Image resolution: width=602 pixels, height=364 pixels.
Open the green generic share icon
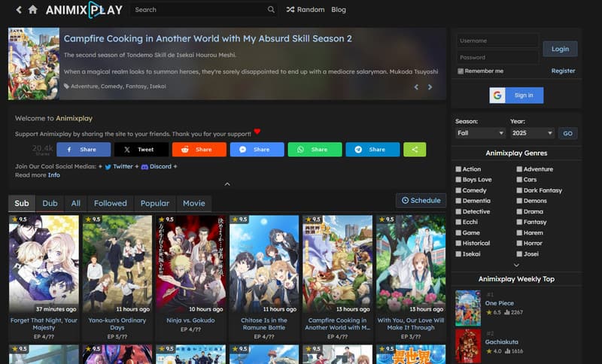point(415,150)
